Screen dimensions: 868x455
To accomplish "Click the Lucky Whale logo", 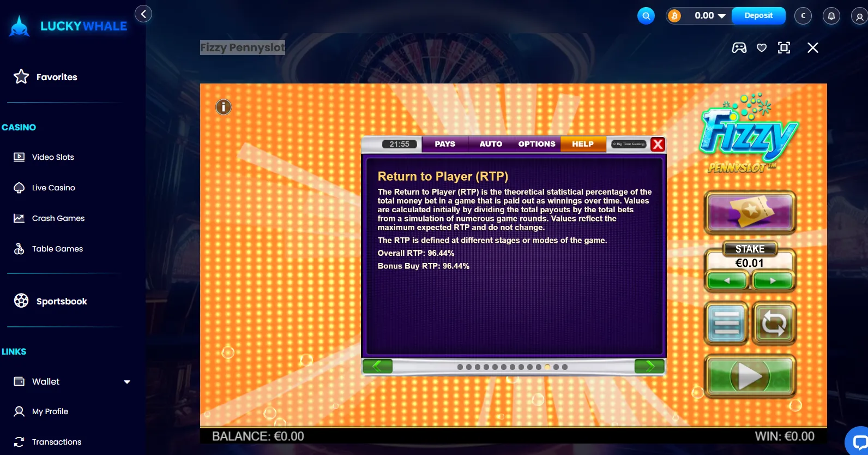I will tap(68, 26).
